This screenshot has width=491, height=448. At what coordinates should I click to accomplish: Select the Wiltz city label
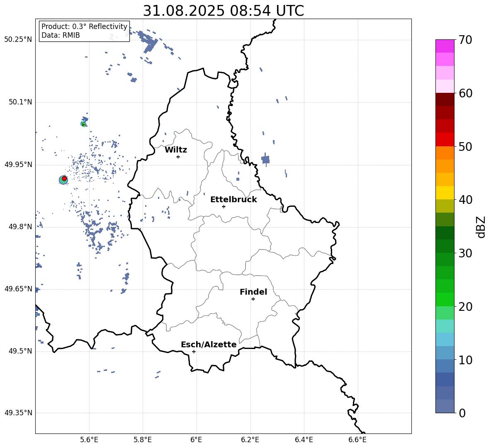[176, 150]
